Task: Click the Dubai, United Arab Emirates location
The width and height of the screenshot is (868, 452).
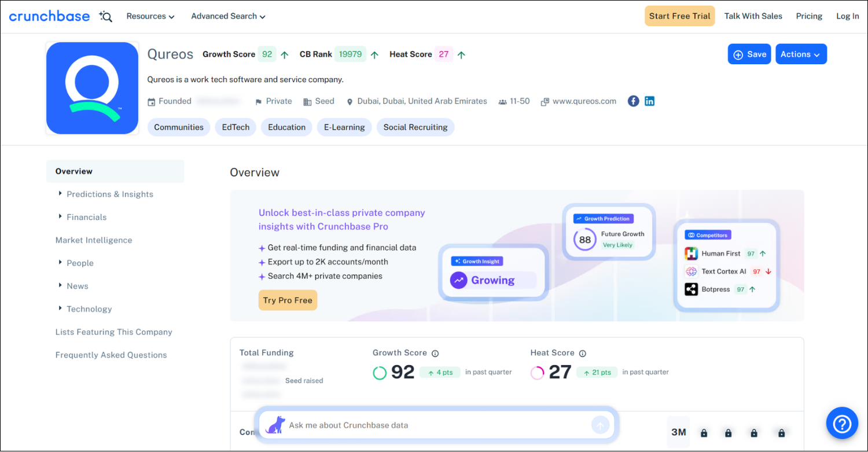Action: pyautogui.click(x=422, y=101)
